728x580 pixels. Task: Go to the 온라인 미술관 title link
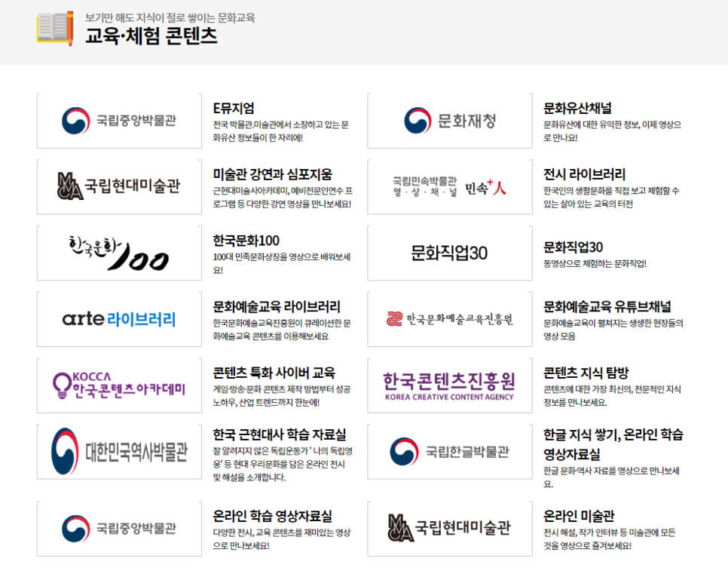pyautogui.click(x=579, y=516)
